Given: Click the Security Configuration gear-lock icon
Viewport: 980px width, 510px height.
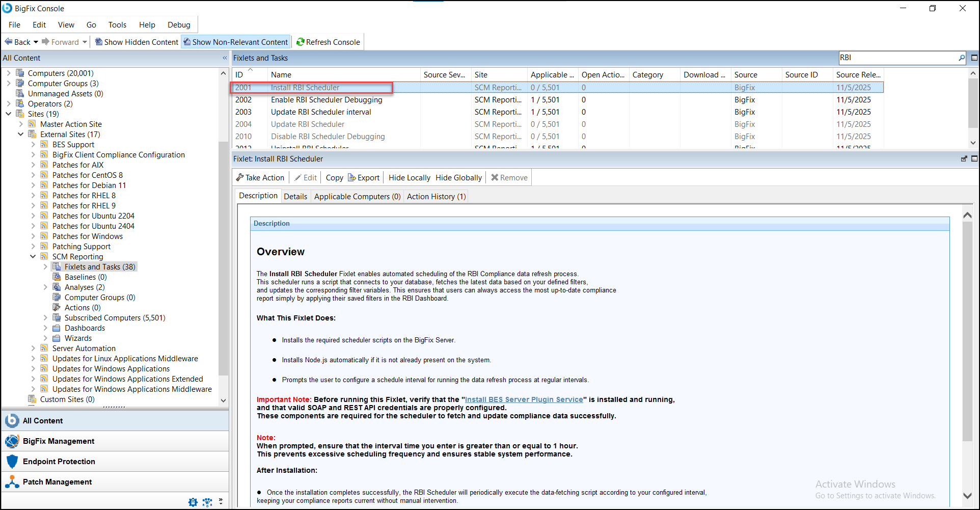Looking at the screenshot, I should point(193,502).
